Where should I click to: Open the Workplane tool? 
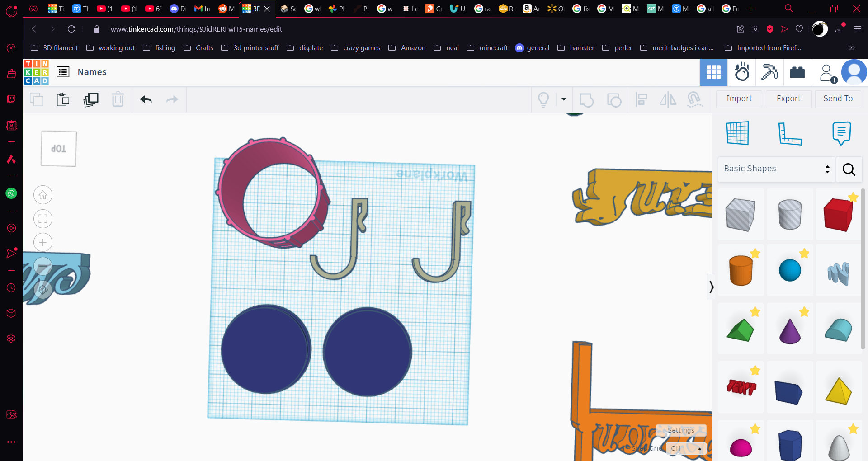[x=738, y=133]
